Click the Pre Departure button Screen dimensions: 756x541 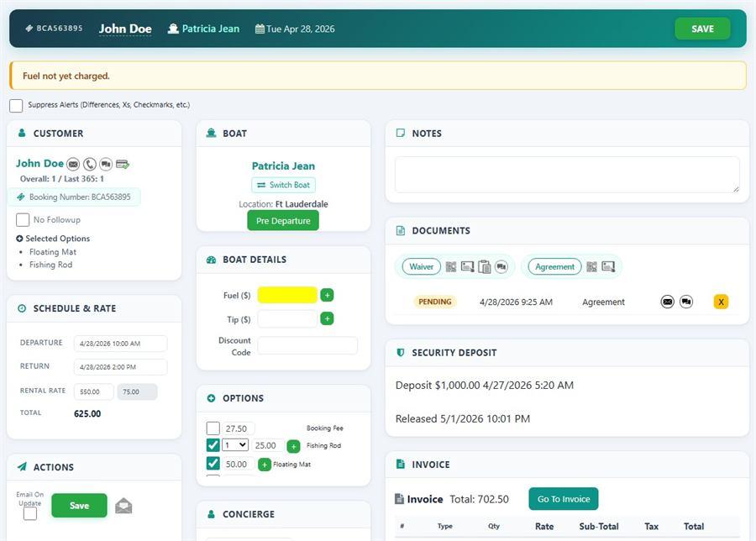pos(283,221)
